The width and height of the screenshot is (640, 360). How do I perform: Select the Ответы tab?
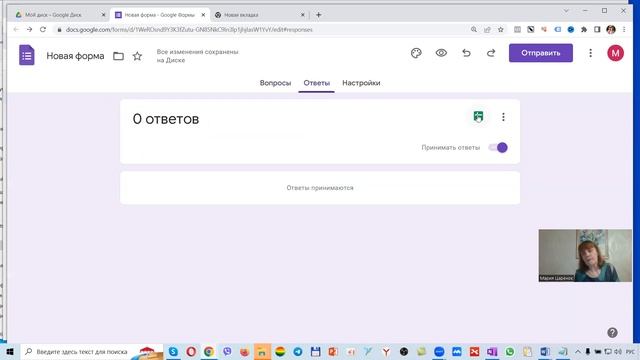pyautogui.click(x=316, y=83)
